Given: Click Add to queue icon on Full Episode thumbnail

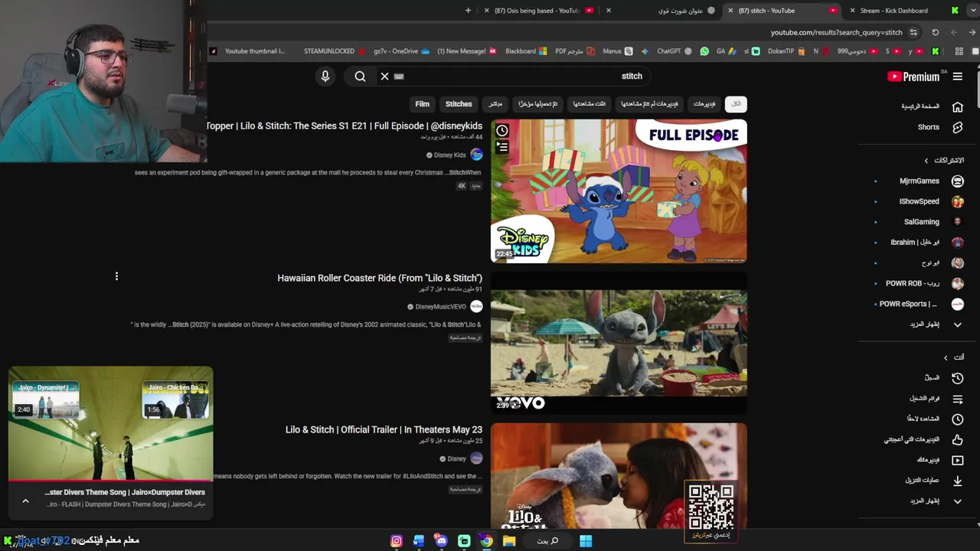Looking at the screenshot, I should point(502,146).
